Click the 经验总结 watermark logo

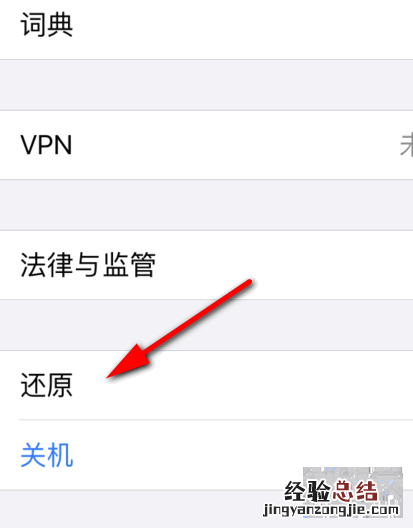click(330, 491)
